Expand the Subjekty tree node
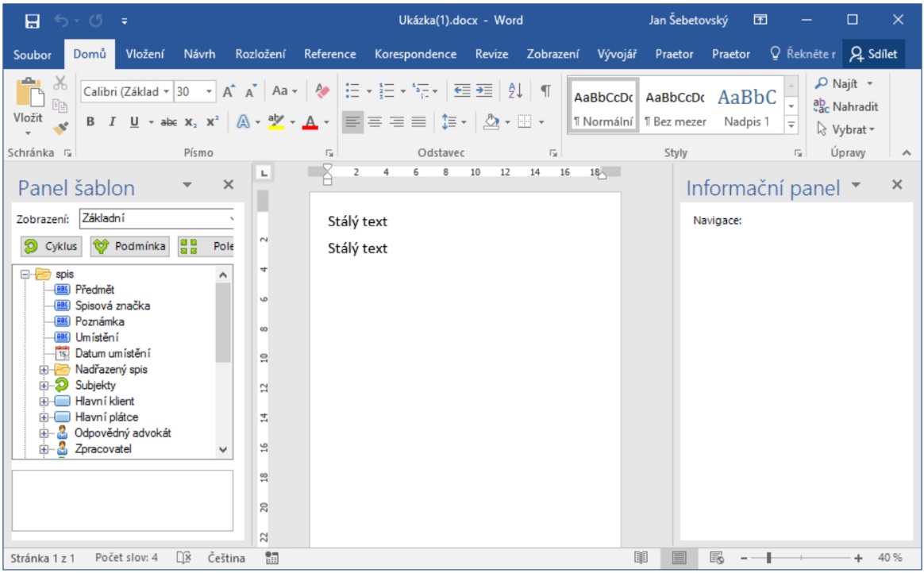The image size is (924, 573). click(44, 386)
